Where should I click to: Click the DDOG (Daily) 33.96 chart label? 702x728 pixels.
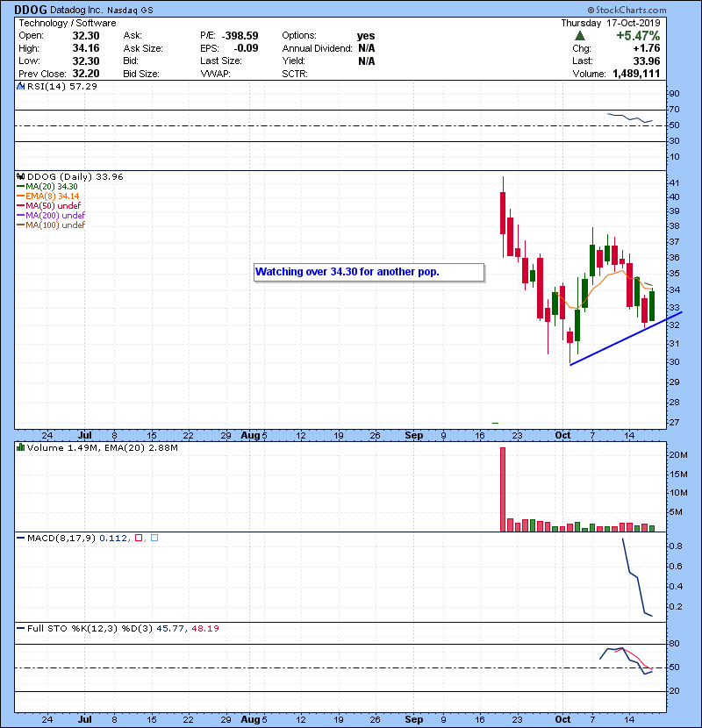75,176
